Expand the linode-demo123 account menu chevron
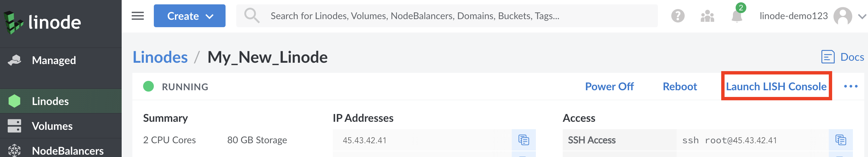This screenshot has height=157, width=868. click(862, 16)
